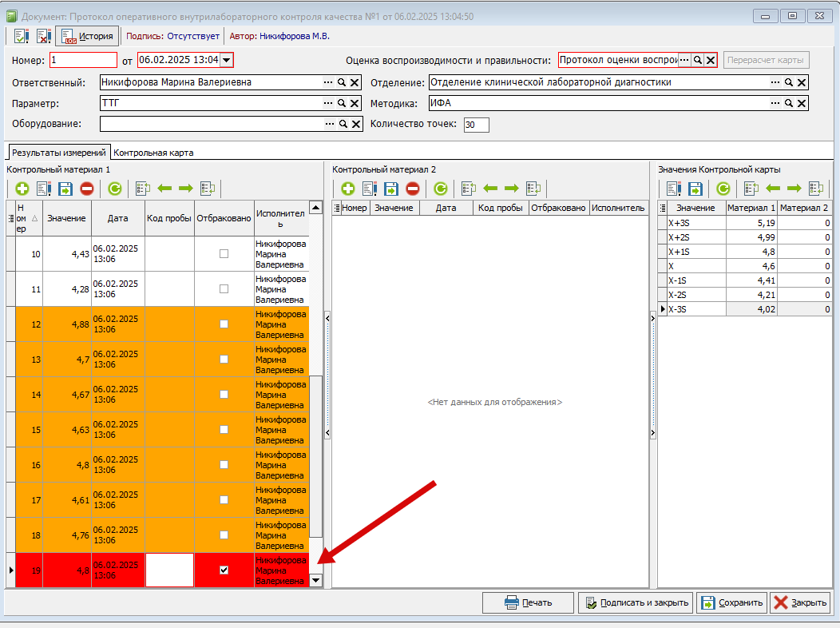Open Оценка воспроизводимости selection ellipsis
This screenshot has height=628, width=840.
684,60
